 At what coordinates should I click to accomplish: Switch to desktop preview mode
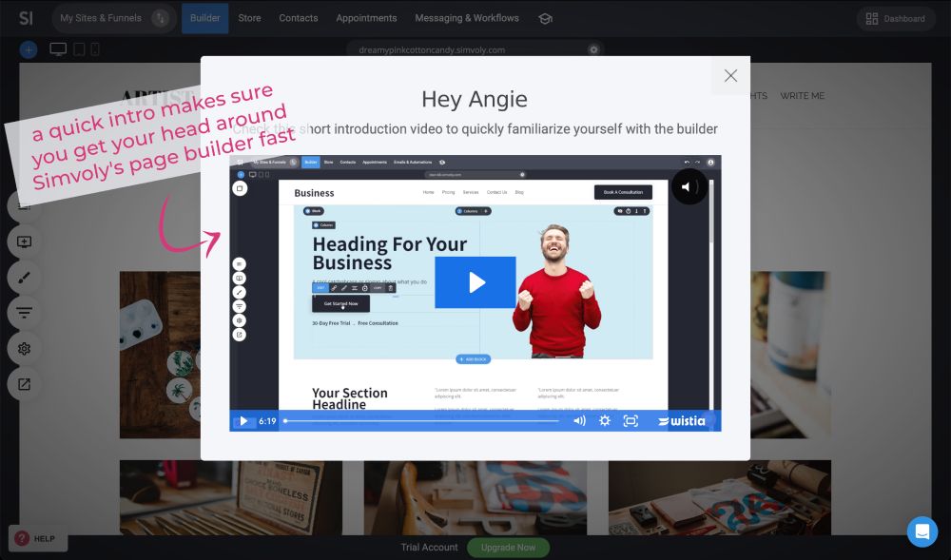pos(58,49)
